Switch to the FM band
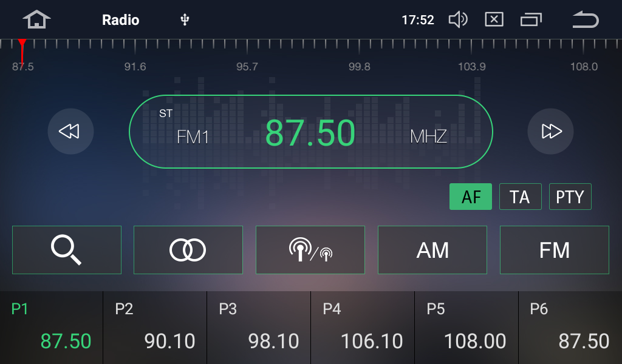 click(554, 250)
